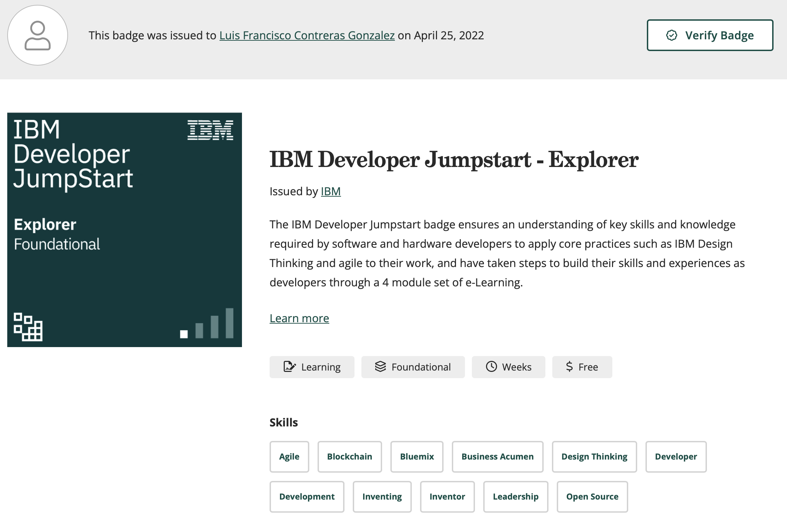This screenshot has height=532, width=787.
Task: Click the profile avatar placeholder icon
Action: click(x=38, y=35)
